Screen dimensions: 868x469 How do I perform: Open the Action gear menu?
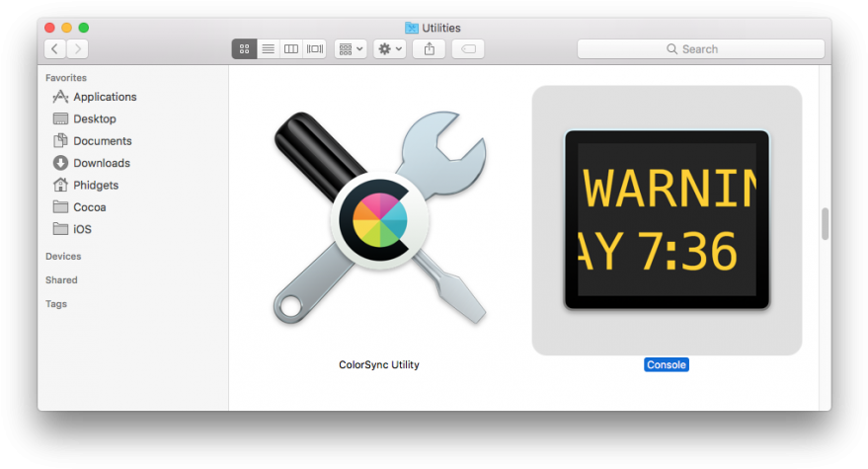click(x=389, y=48)
